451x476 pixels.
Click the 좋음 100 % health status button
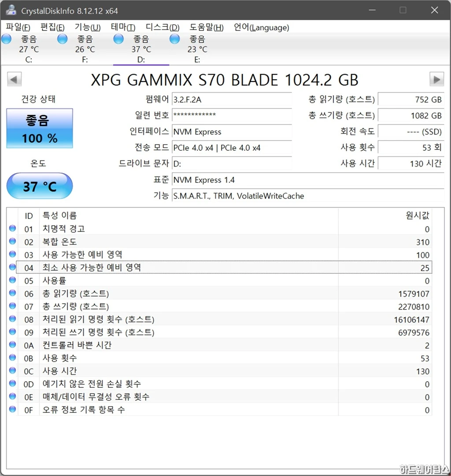click(40, 128)
